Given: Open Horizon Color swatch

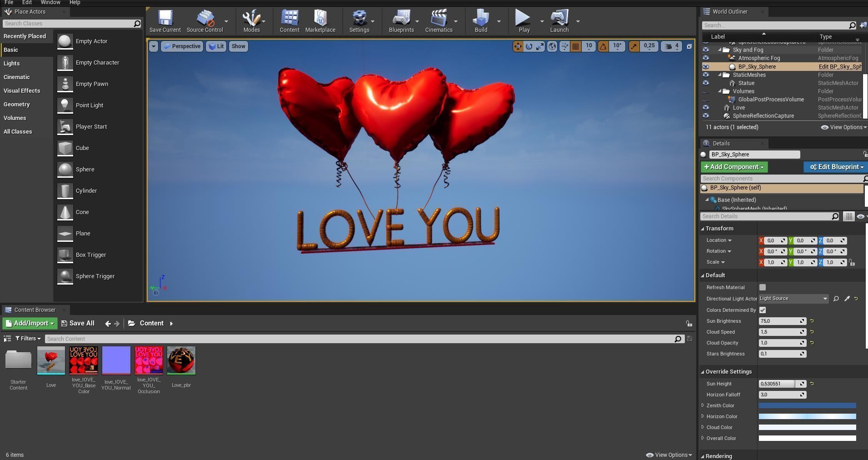Looking at the screenshot, I should coord(807,416).
